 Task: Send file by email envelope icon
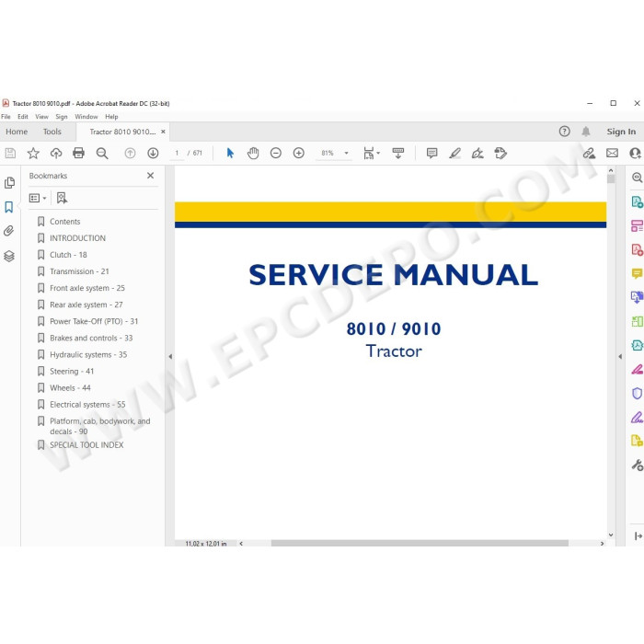click(612, 154)
